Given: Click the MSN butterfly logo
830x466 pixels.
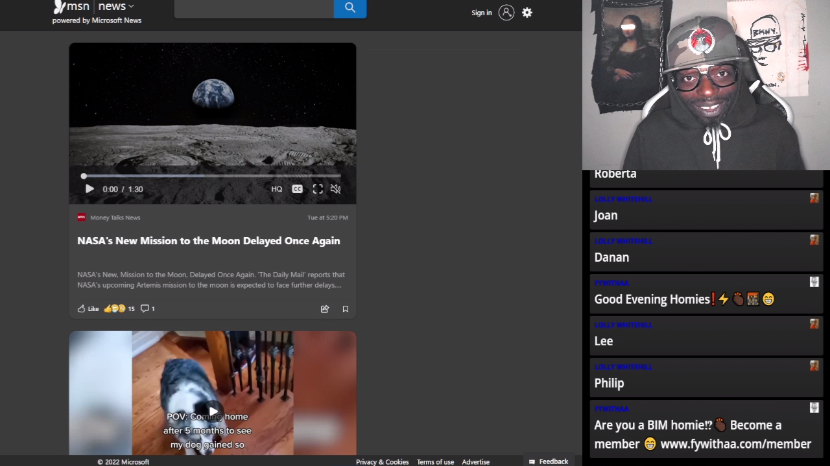Looking at the screenshot, I should 60,7.
